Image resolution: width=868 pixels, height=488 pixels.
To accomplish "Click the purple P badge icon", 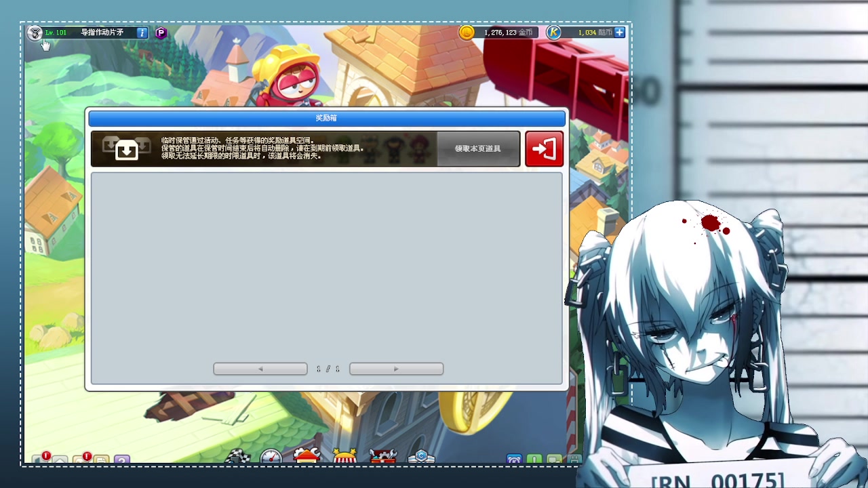I will pos(161,33).
